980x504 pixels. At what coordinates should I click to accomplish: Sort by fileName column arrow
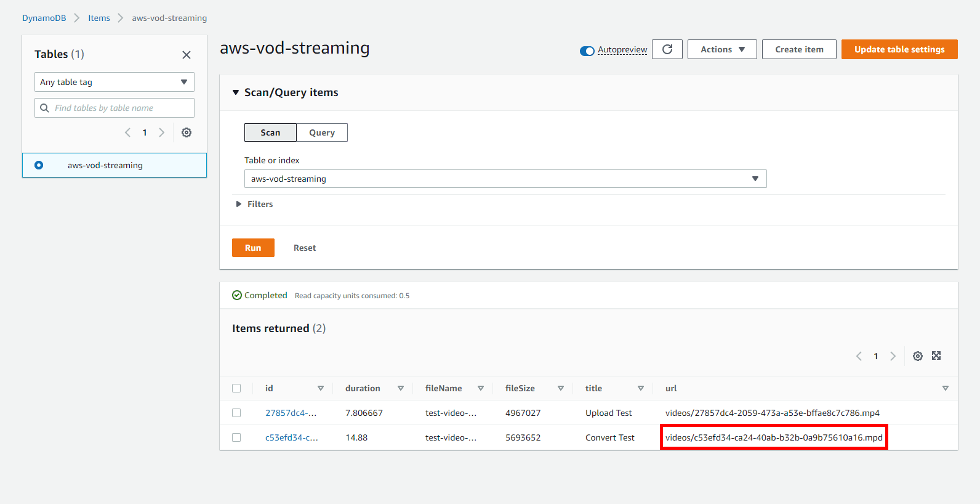[x=481, y=388]
